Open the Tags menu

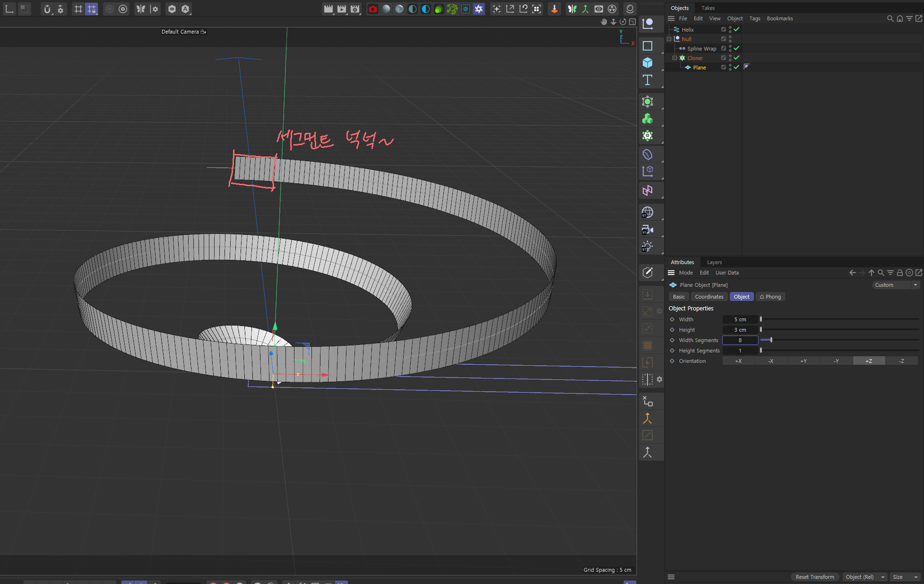click(755, 18)
